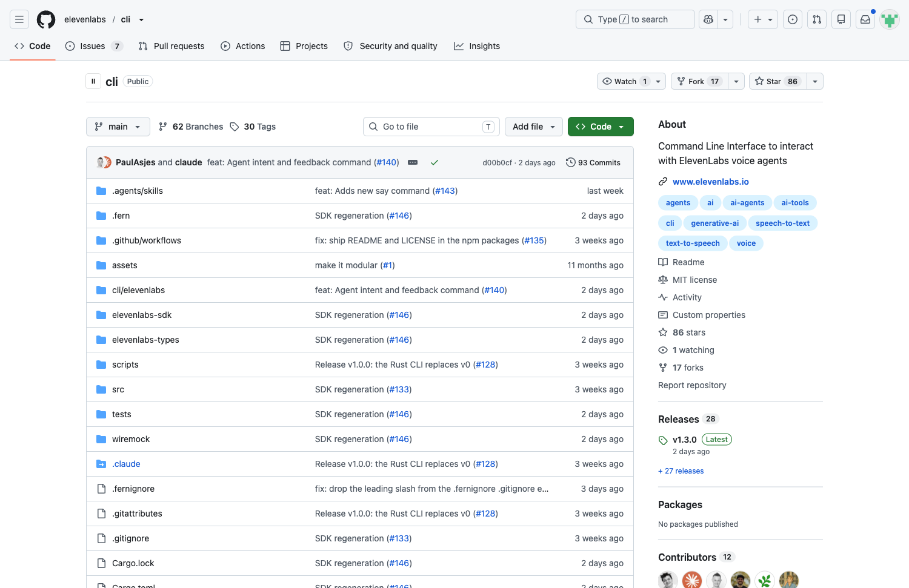Star the cli repository
Image resolution: width=909 pixels, height=588 pixels.
(777, 81)
